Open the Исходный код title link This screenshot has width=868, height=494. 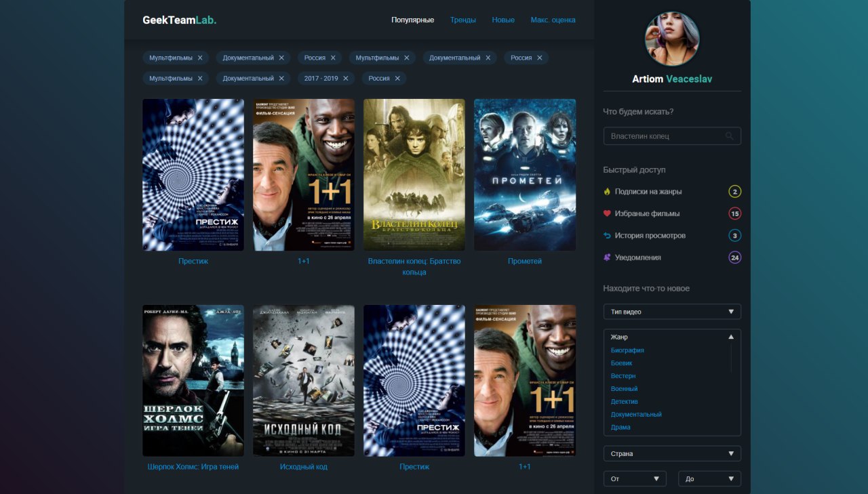pyautogui.click(x=304, y=467)
